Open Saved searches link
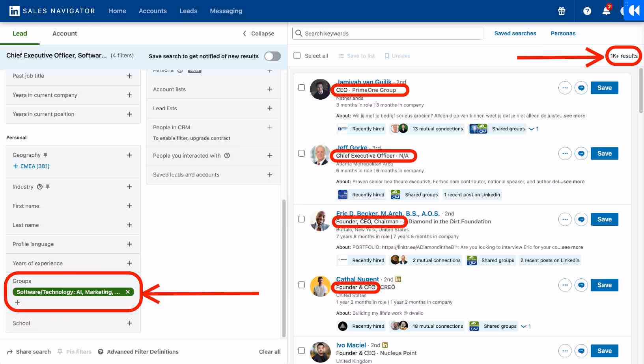The height and width of the screenshot is (364, 644). click(515, 33)
